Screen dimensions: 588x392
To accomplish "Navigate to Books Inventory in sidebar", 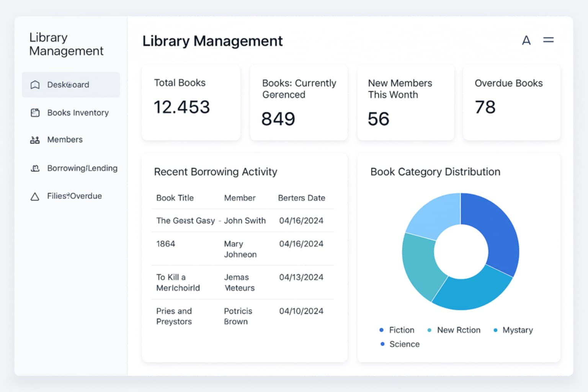I will click(x=78, y=113).
